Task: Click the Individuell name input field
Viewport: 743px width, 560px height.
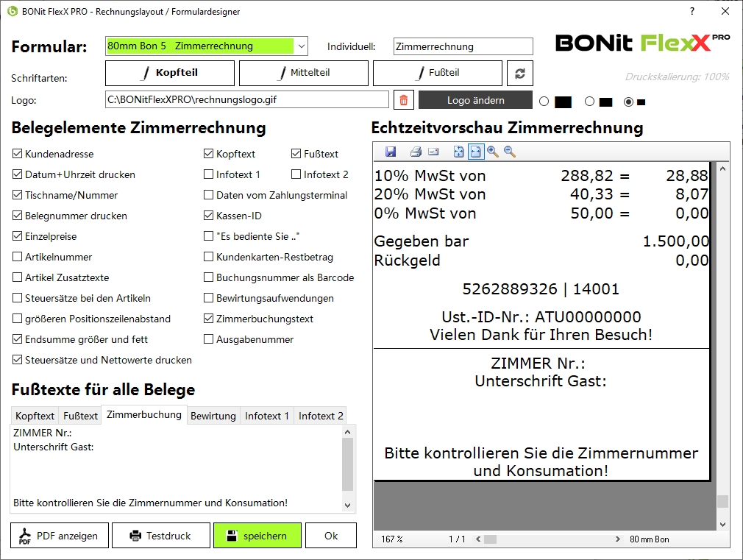Action: coord(463,46)
